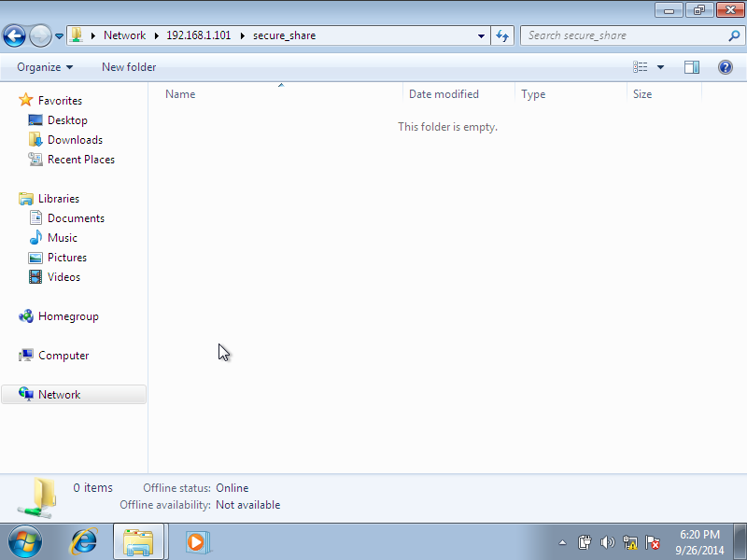747x560 pixels.
Task: Click New folder in the toolbar
Action: coord(129,67)
